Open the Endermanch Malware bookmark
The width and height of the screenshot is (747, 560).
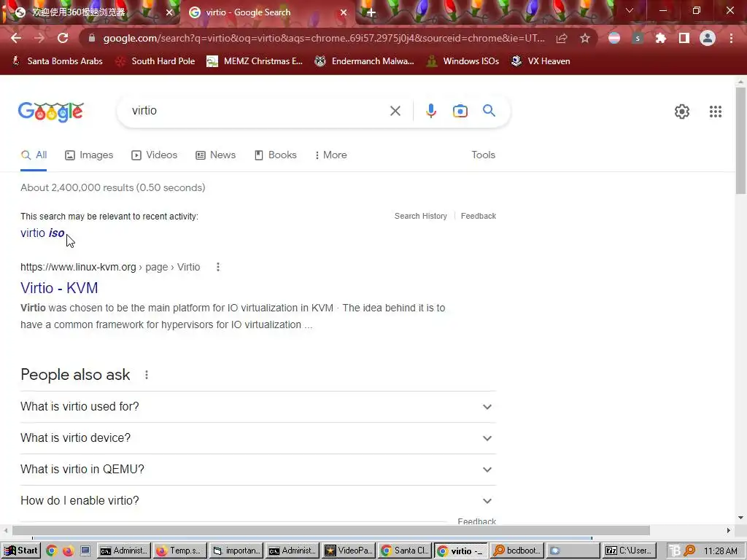(x=365, y=61)
